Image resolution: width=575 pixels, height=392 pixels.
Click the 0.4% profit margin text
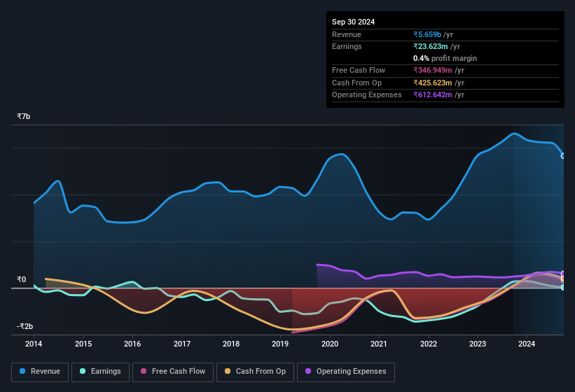coord(445,58)
